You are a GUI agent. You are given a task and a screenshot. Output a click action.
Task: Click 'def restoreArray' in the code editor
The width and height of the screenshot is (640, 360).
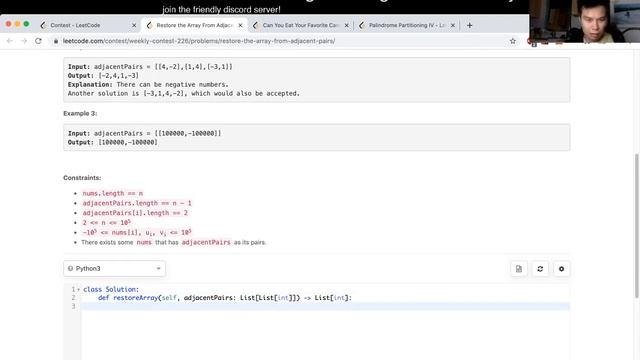128,298
